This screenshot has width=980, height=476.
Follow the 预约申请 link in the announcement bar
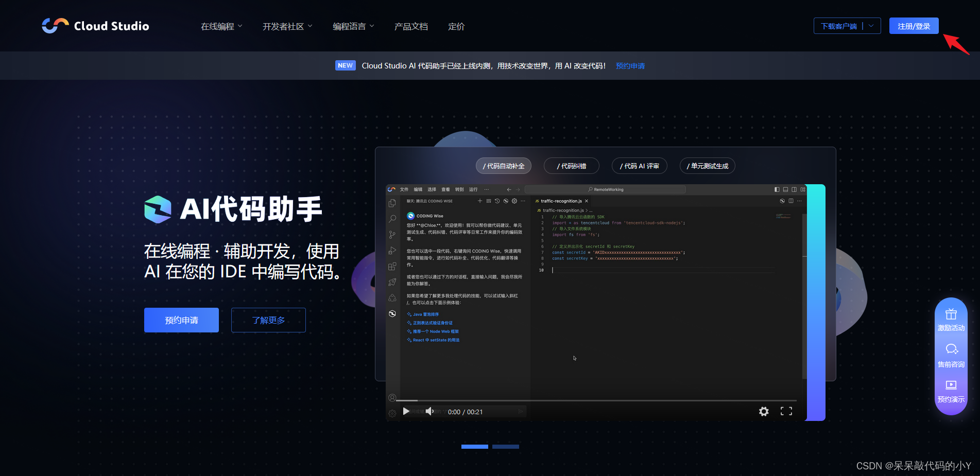630,66
